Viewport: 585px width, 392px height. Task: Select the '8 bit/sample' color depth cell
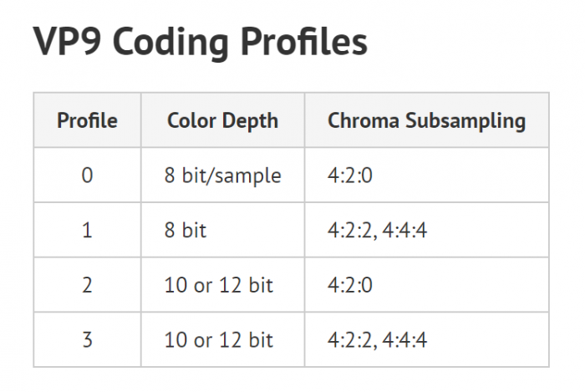[223, 176]
